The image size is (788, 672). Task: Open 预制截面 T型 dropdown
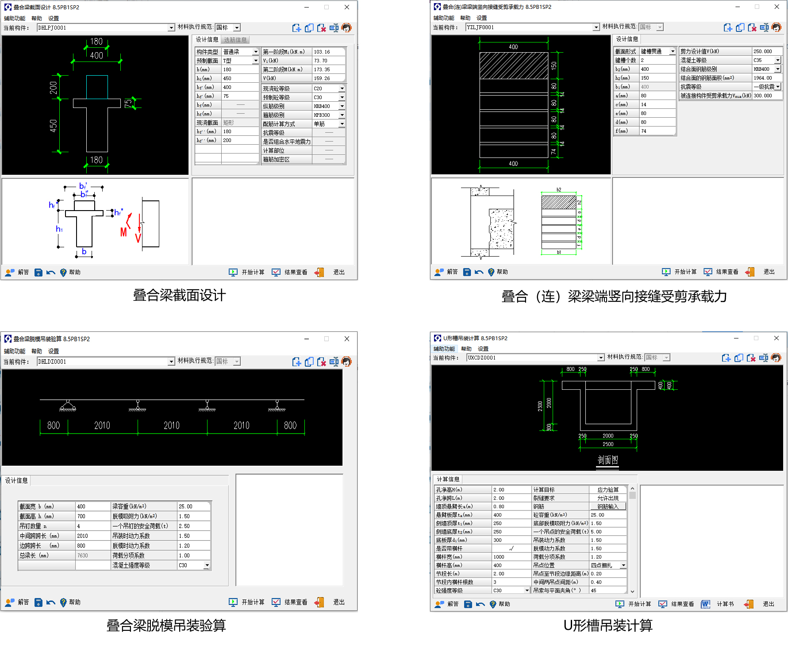(255, 61)
